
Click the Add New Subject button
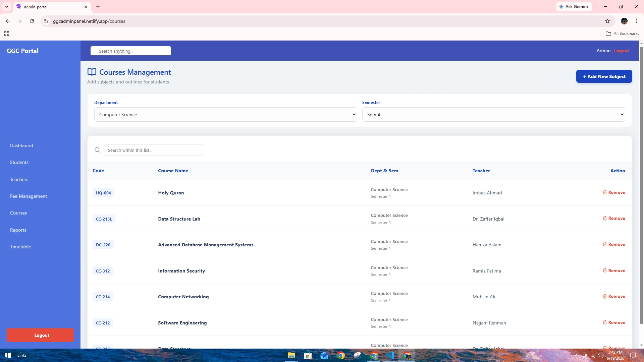(x=604, y=76)
